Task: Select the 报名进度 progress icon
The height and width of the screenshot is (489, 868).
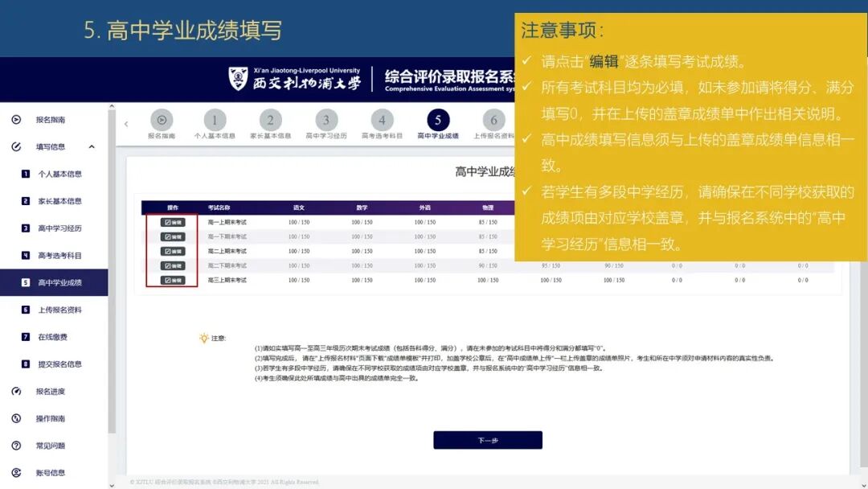Action: (17, 390)
